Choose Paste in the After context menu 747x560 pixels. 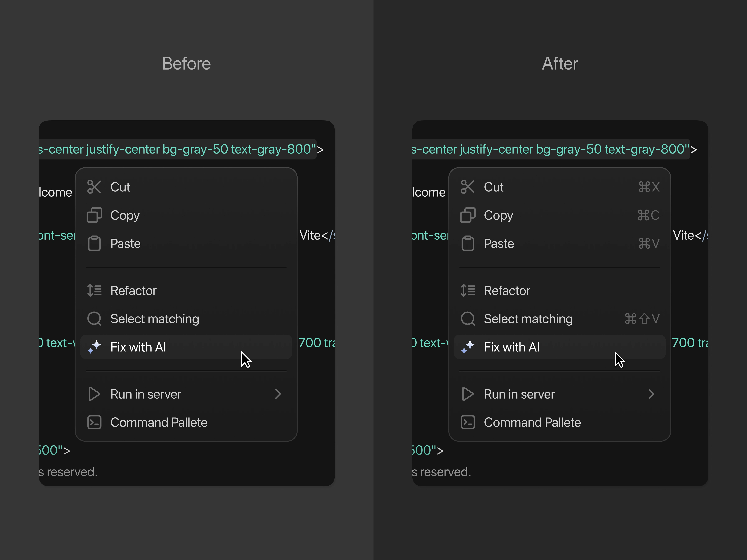pos(499,244)
